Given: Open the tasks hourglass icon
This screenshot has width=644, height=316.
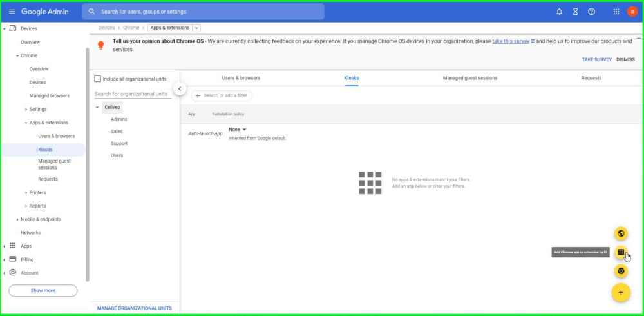Looking at the screenshot, I should (x=575, y=12).
